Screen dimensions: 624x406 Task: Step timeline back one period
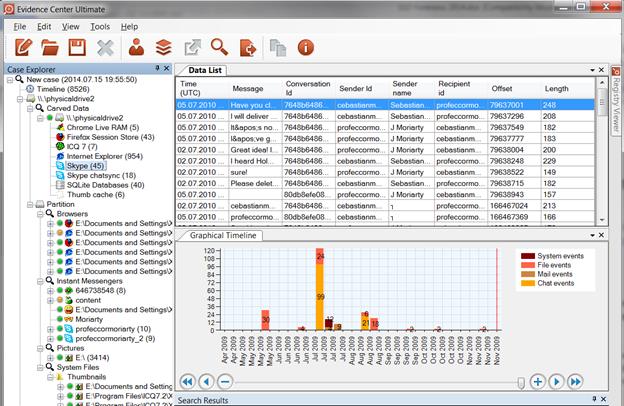tap(206, 382)
